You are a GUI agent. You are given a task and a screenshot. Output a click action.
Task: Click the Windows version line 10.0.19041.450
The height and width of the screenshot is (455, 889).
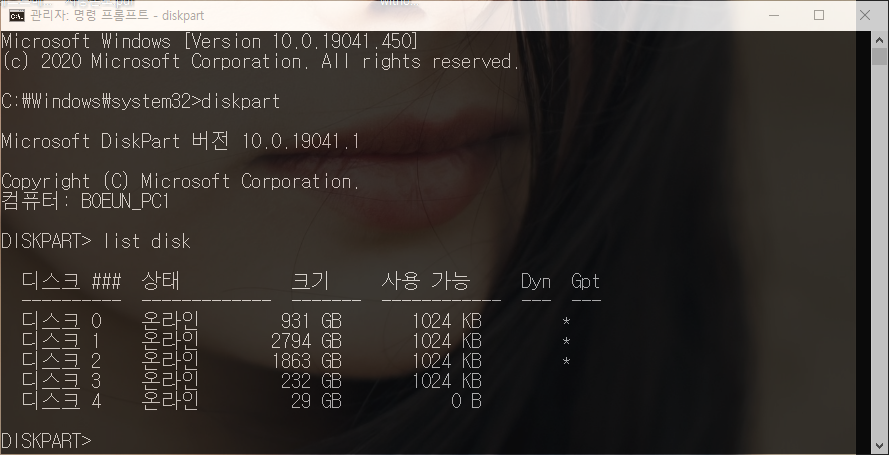210,41
